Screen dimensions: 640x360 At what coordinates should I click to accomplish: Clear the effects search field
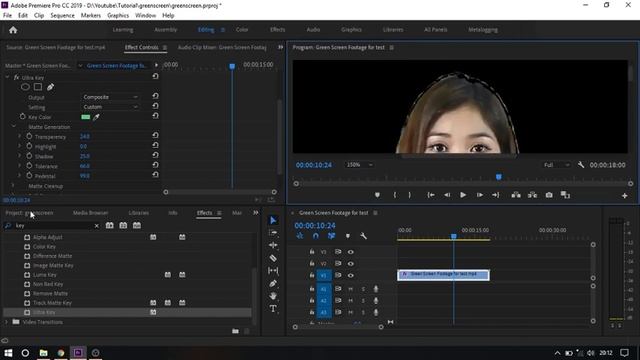tap(97, 226)
